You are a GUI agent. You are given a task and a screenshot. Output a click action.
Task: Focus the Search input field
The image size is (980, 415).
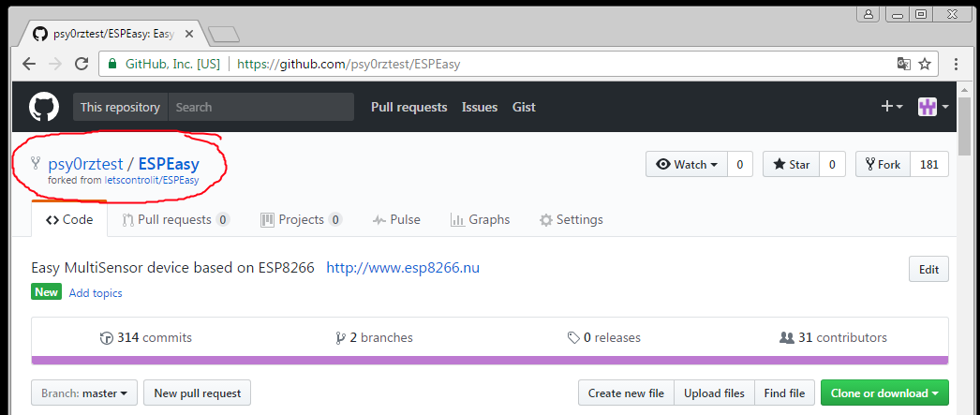(261, 107)
